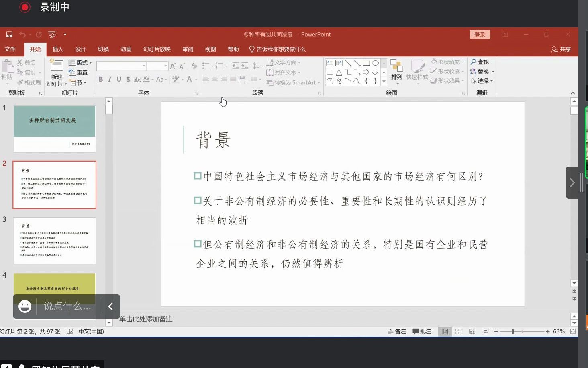Viewport: 588px width, 368px height.
Task: Open the 文件 (File) menu
Action: coord(10,49)
